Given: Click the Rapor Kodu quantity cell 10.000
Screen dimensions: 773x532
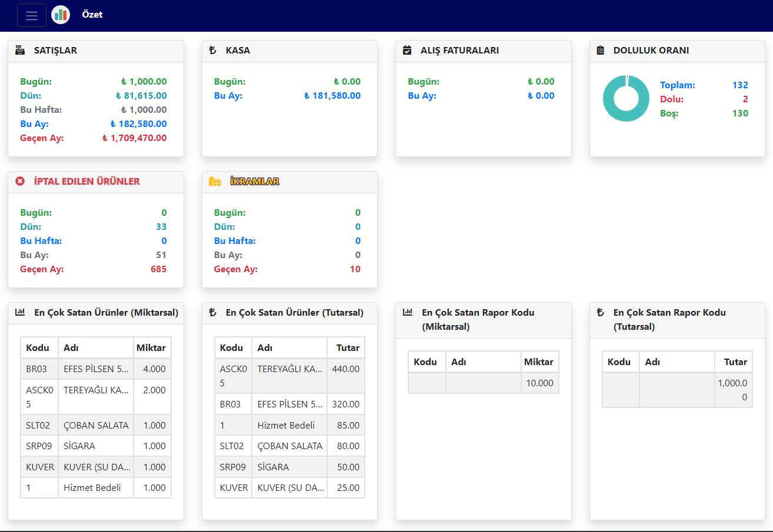Looking at the screenshot, I should 539,383.
